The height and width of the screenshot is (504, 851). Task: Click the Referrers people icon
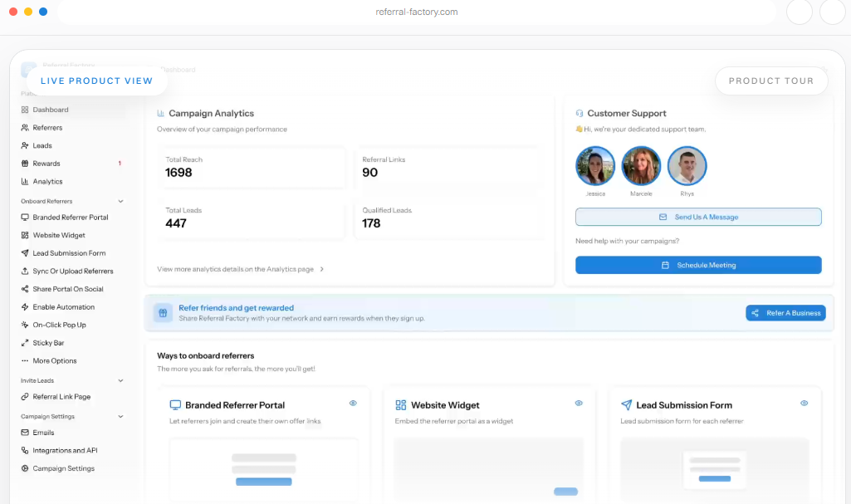click(25, 128)
